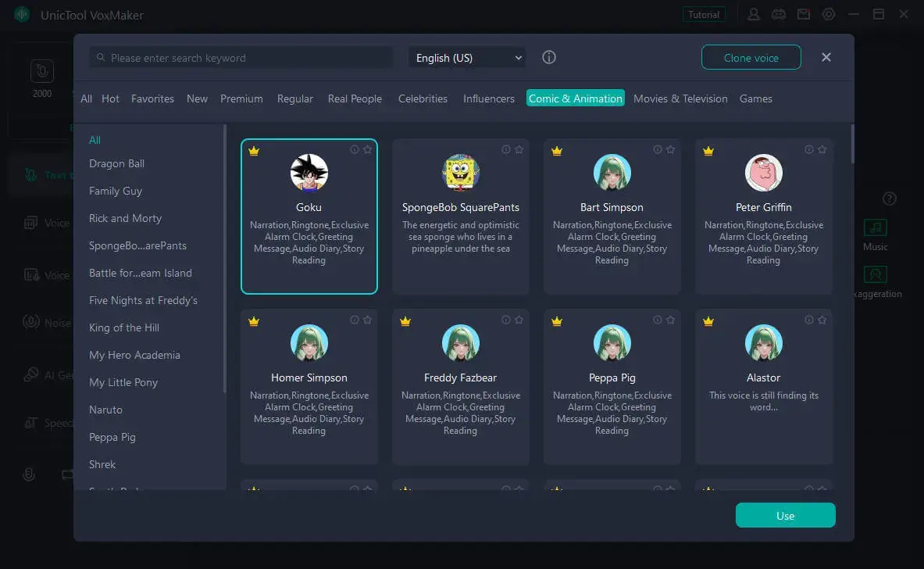Favorite the Homer Simpson voice
This screenshot has height=569, width=924.
368,320
